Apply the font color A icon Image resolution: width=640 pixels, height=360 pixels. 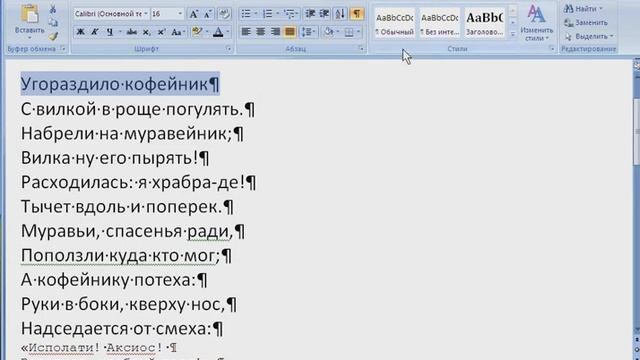click(x=218, y=32)
